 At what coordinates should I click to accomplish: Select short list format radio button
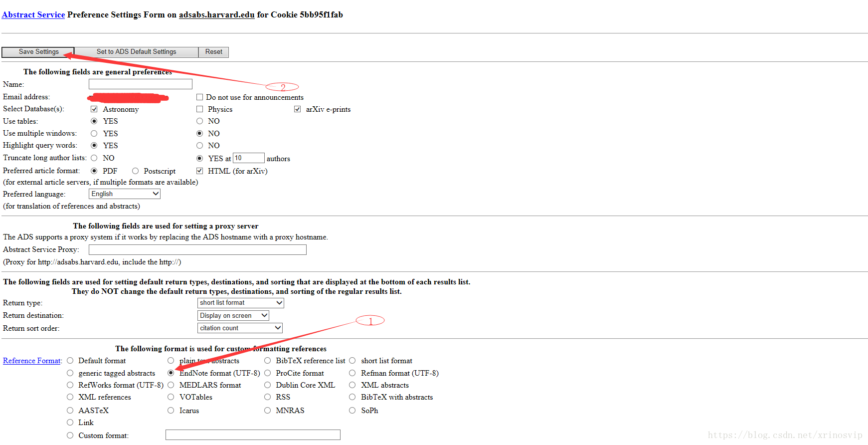(x=352, y=361)
